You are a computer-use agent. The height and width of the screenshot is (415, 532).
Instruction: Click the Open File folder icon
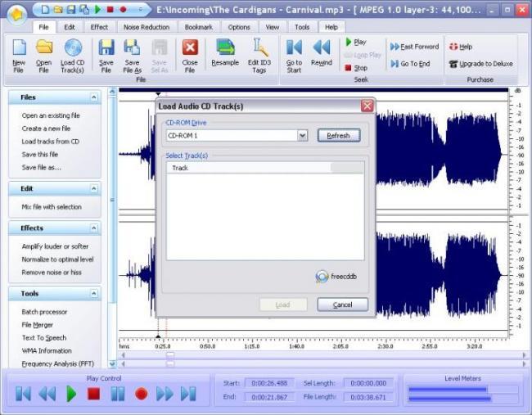point(44,47)
